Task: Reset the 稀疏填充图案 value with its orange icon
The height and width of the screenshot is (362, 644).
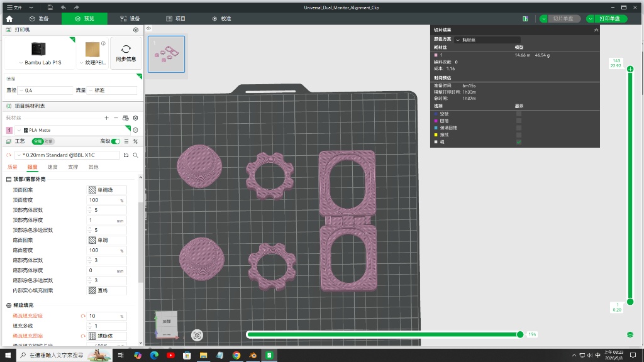Action: point(83,336)
